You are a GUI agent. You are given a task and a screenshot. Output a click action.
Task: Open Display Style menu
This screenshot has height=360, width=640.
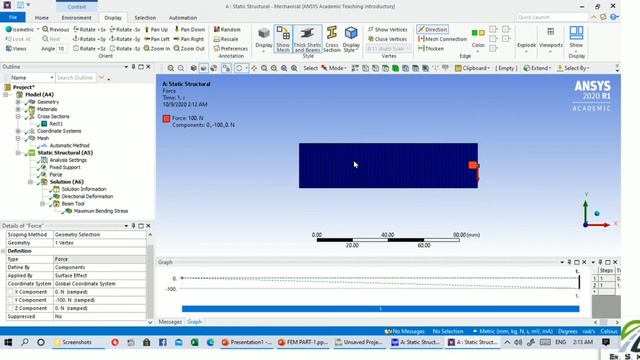click(x=351, y=39)
